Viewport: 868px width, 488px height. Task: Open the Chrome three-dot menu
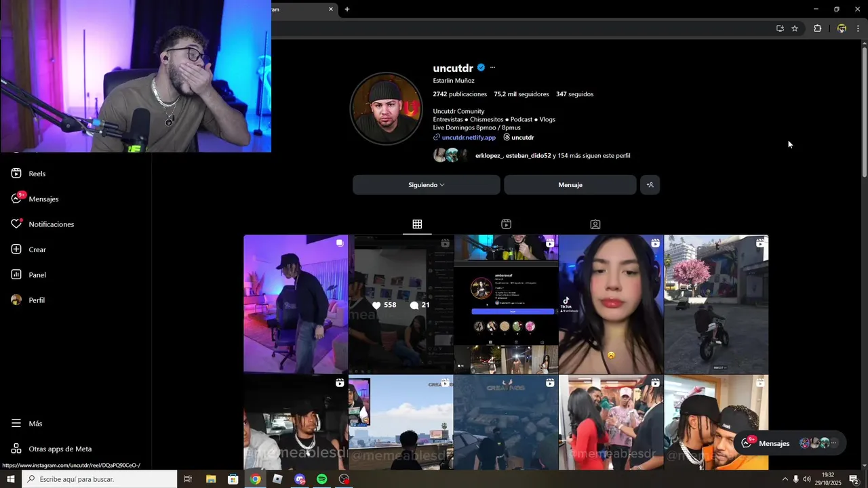tap(858, 28)
